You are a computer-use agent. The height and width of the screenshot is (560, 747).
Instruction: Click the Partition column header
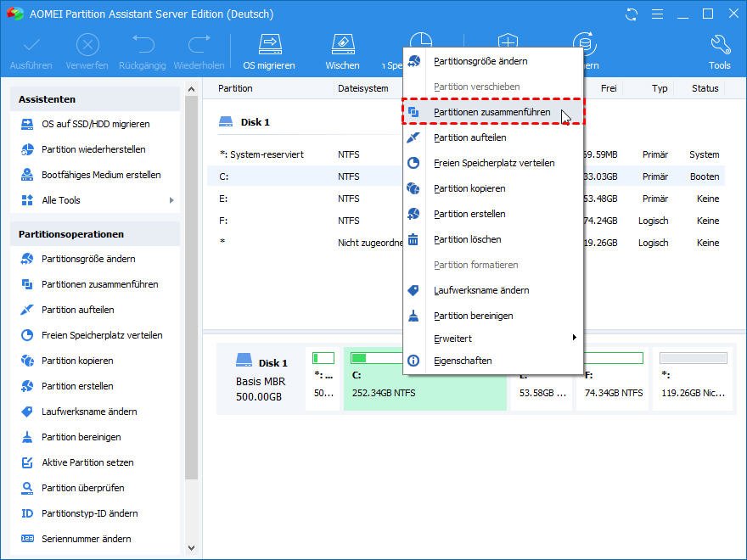[235, 88]
